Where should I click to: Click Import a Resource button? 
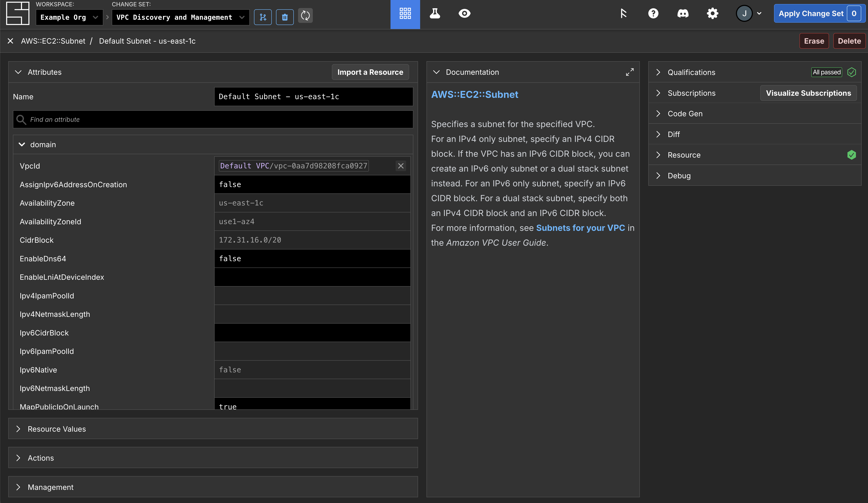370,72
